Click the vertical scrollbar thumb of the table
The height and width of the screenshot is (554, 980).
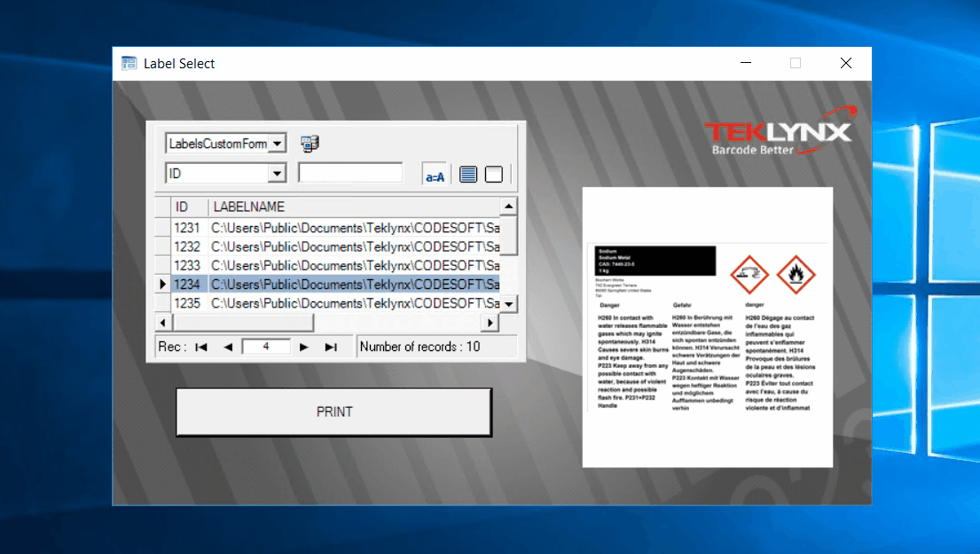pyautogui.click(x=509, y=236)
